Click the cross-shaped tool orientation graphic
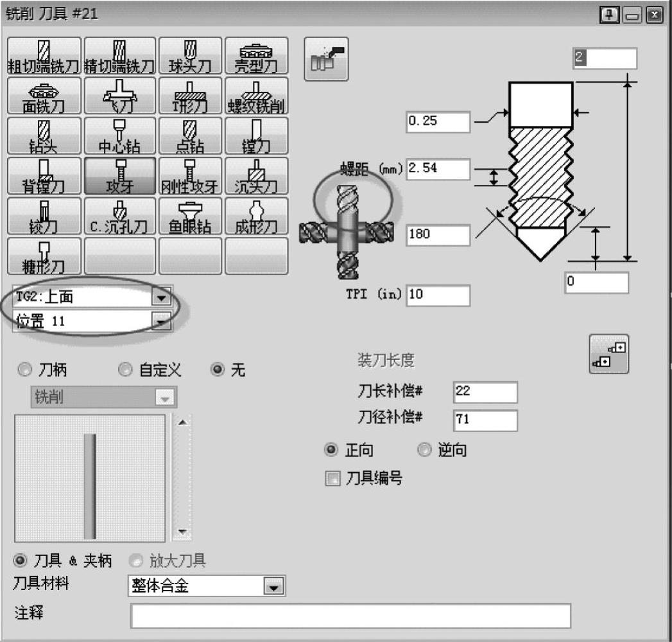This screenshot has width=672, height=642. 347,232
